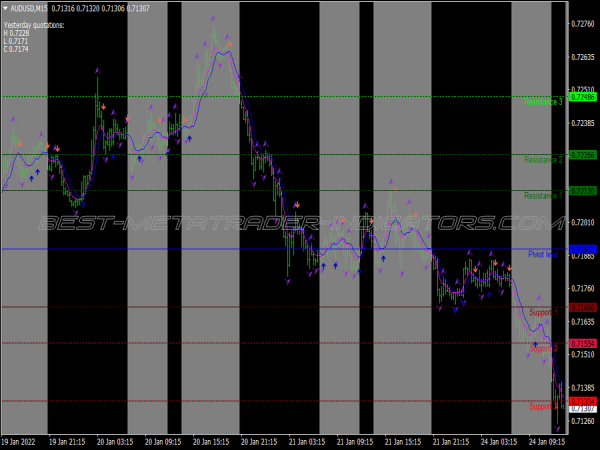Screen dimensions: 600x450
Task: Select the Resistance 2 label
Action: coord(543,160)
